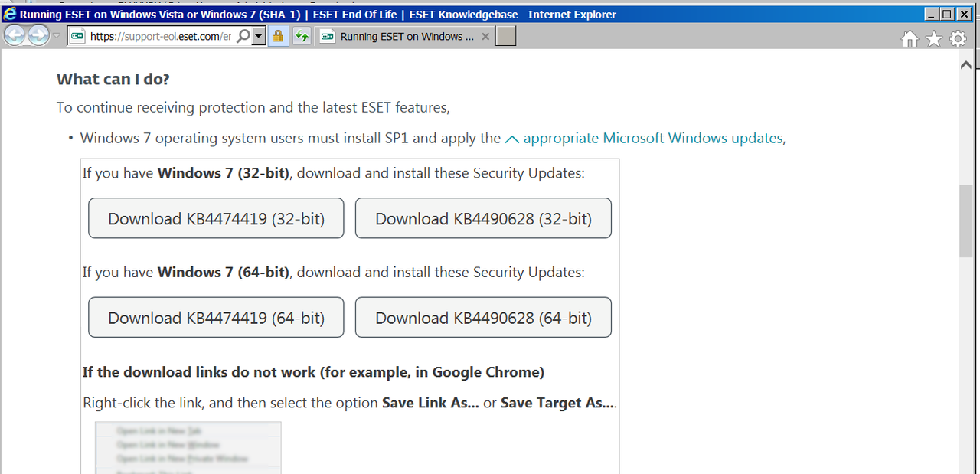
Task: Click Download KB4474419 (32-bit) button
Action: [x=216, y=218]
